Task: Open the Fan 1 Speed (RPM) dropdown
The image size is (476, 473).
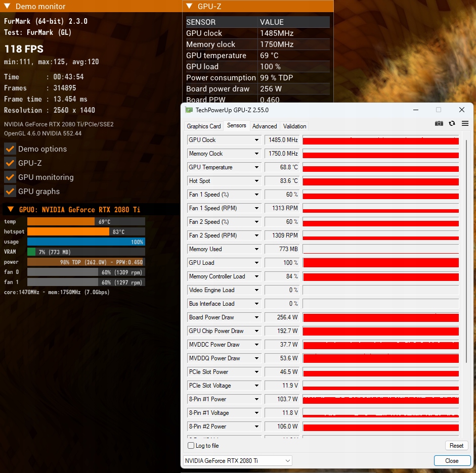Action: coord(256,208)
